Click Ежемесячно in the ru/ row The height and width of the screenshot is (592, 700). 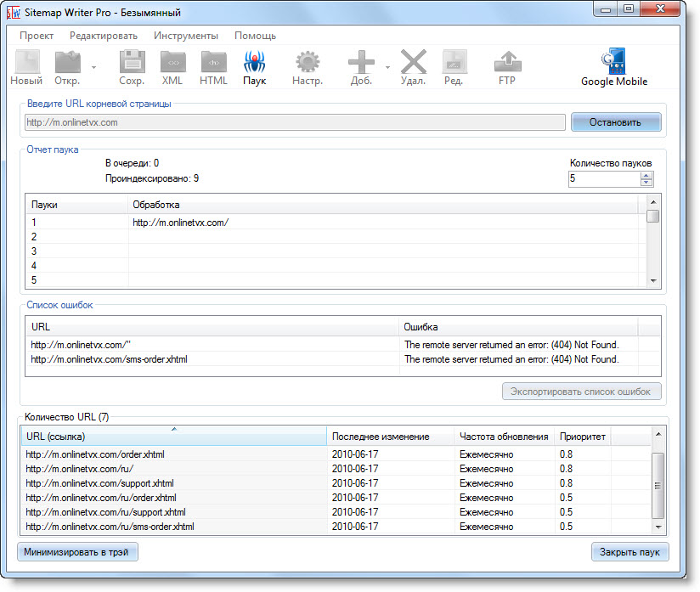[x=486, y=469]
